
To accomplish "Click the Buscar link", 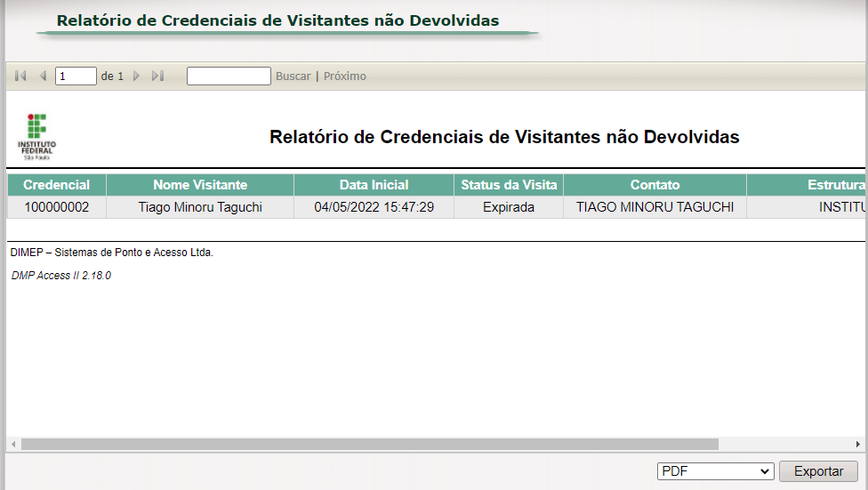I will [x=293, y=76].
